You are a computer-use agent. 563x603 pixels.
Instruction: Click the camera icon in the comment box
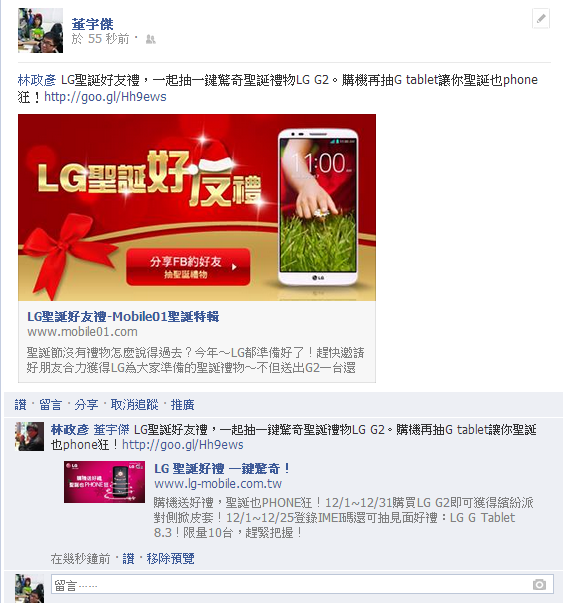point(539,585)
